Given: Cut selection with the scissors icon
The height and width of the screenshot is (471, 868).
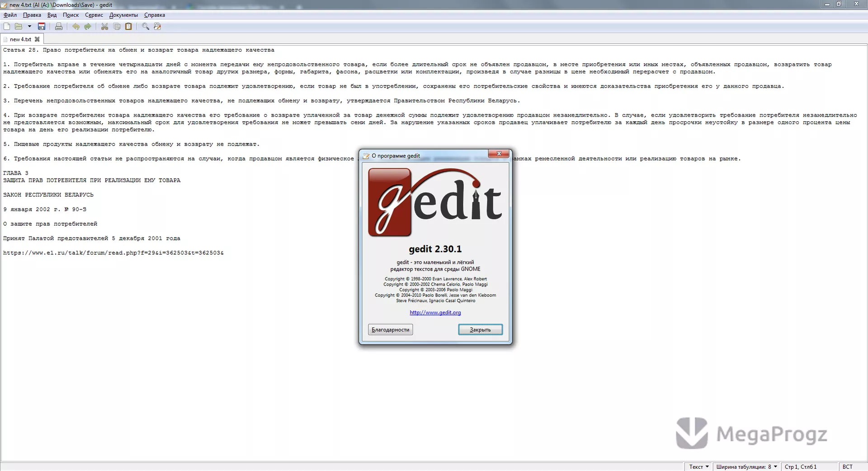Looking at the screenshot, I should click(x=105, y=27).
